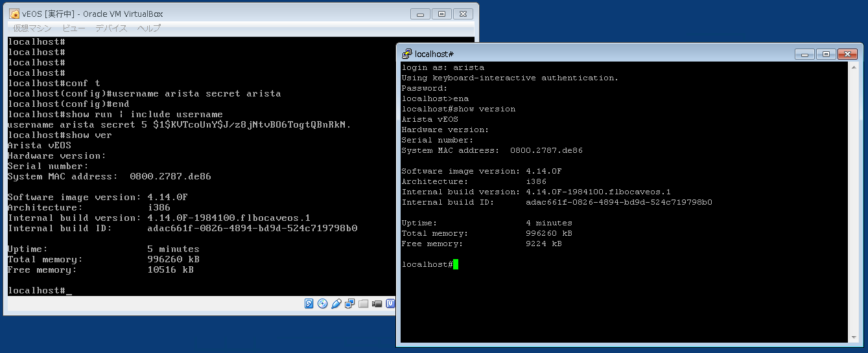Open the ビュー menu
The image size is (868, 353).
click(73, 28)
